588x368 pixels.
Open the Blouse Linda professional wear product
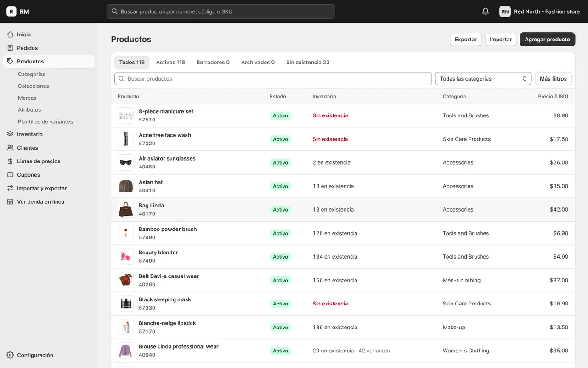tap(179, 347)
